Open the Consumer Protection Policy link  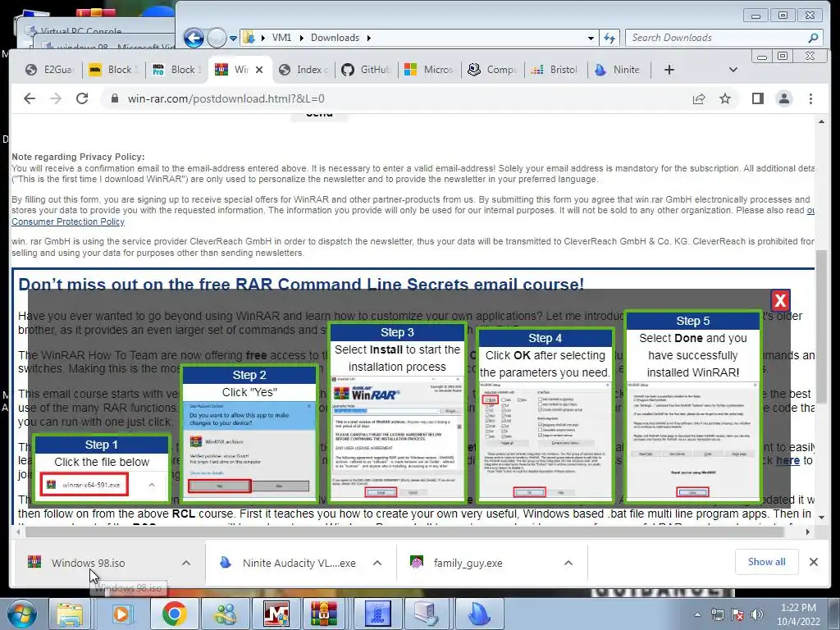tap(68, 221)
